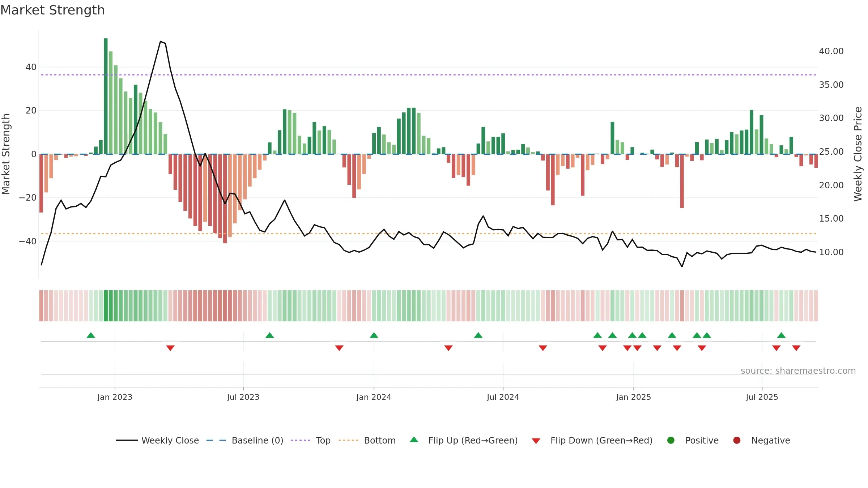The image size is (868, 488).
Task: Click the '20' market strength tick label
Action: tap(31, 111)
